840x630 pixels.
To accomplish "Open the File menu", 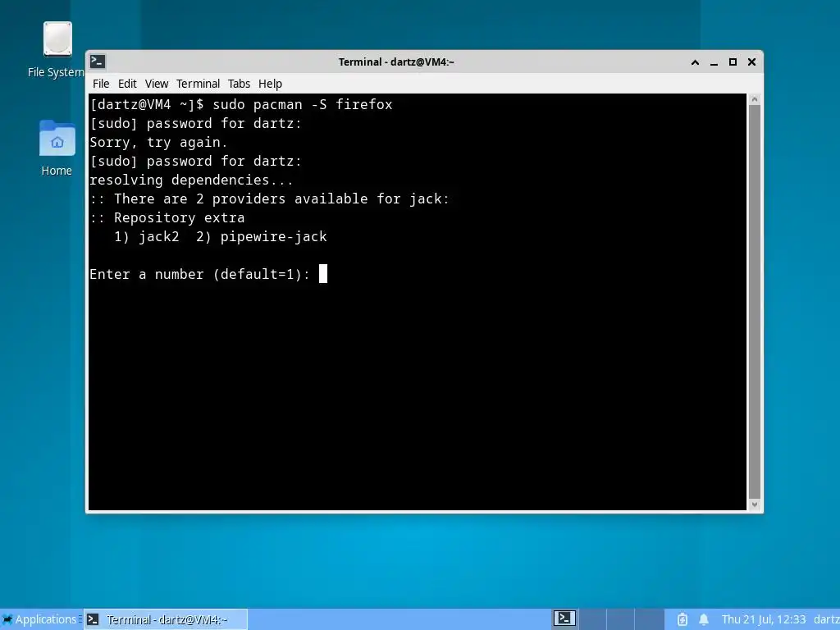I will point(101,84).
